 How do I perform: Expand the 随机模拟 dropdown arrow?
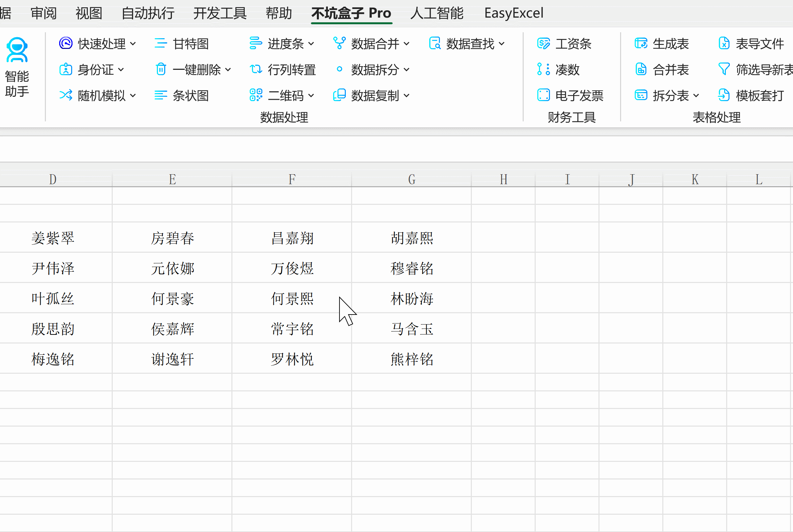[133, 96]
